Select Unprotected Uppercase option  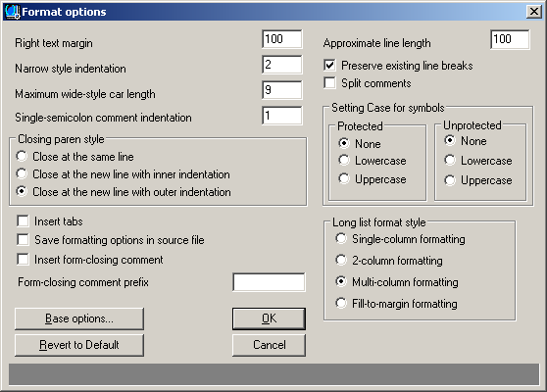pyautogui.click(x=450, y=180)
